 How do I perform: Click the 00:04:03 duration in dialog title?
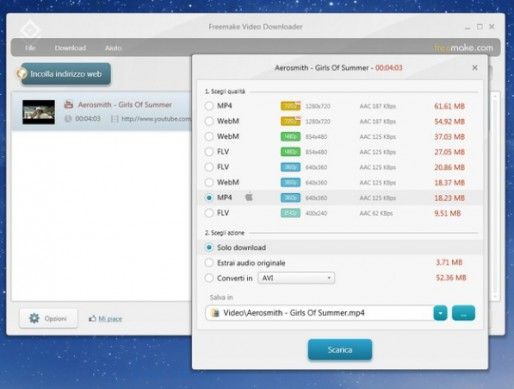pos(389,68)
